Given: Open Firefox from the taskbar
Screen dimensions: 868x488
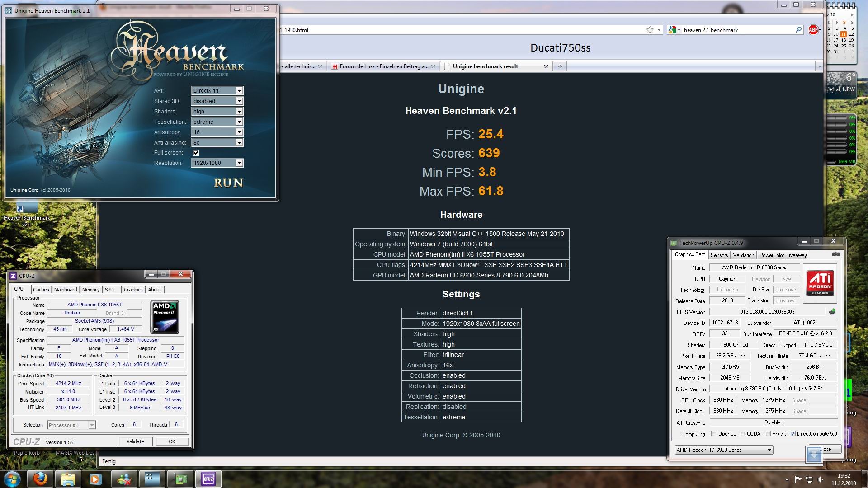Looking at the screenshot, I should point(40,479).
